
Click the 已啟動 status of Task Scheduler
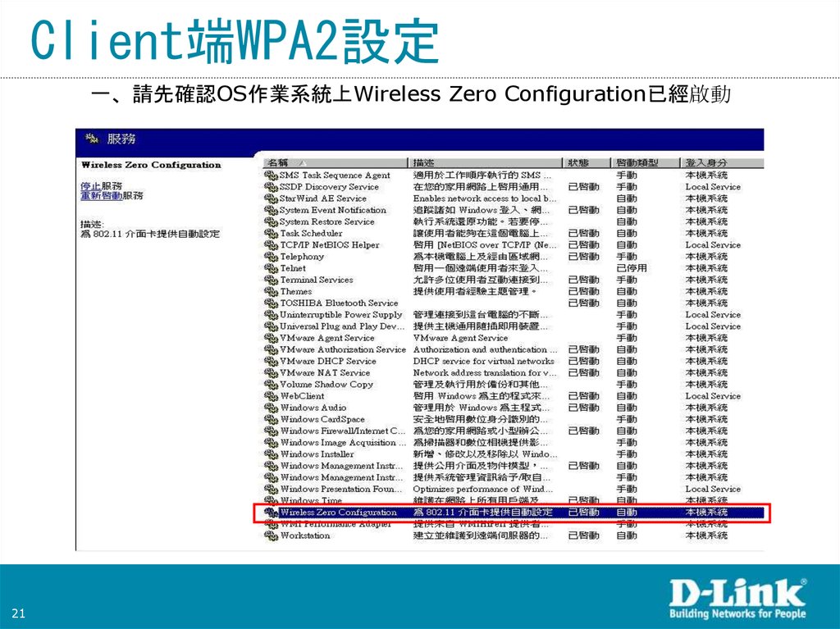tap(583, 234)
